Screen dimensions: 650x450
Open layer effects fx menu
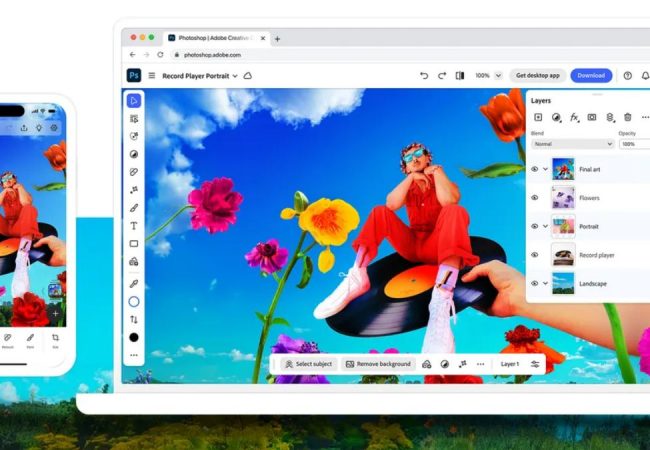click(574, 117)
